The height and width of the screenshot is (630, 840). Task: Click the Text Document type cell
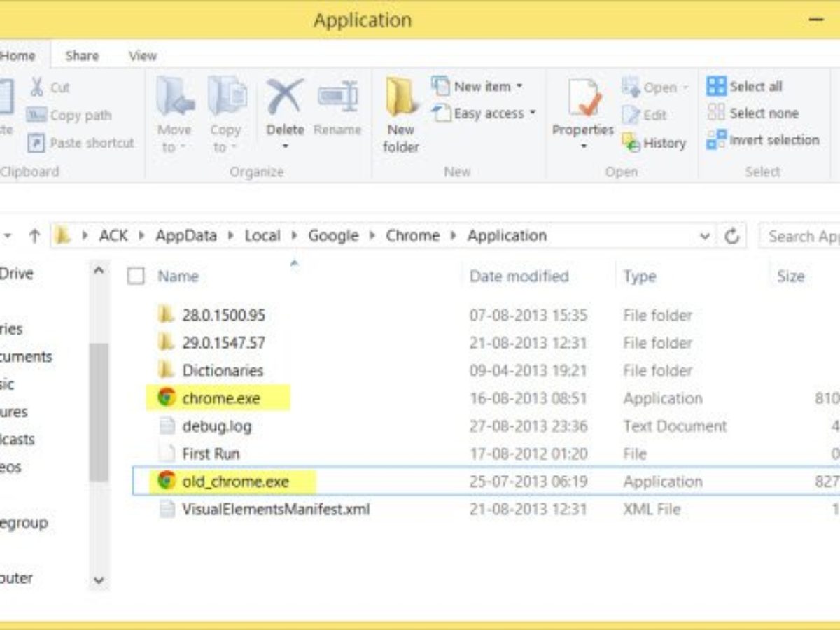(675, 426)
